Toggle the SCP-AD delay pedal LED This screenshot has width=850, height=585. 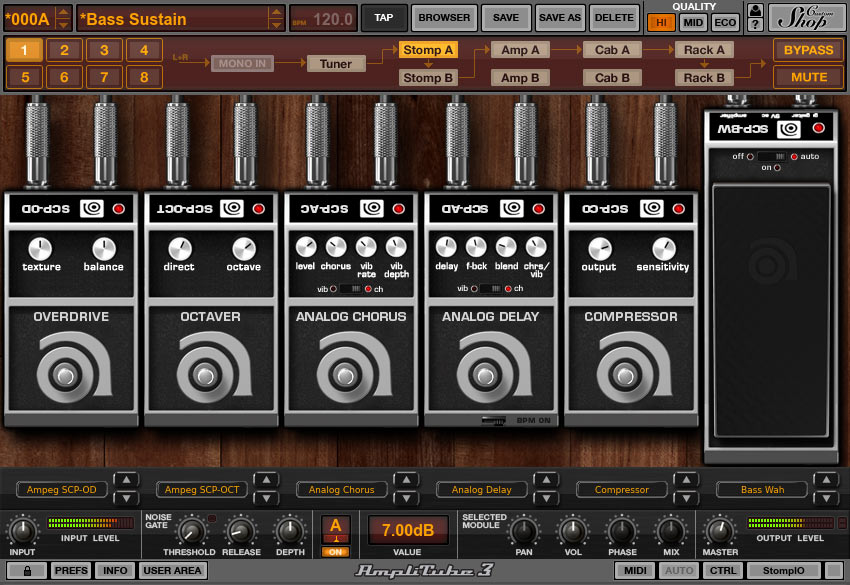538,209
